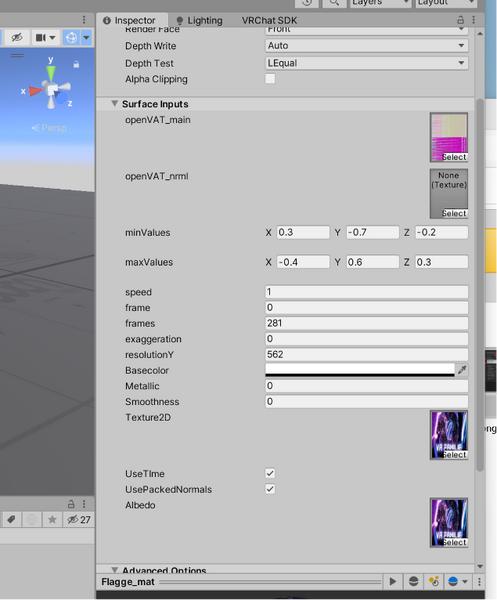Click the minValues X field
Viewport: 497px width, 600px height.
pos(303,232)
